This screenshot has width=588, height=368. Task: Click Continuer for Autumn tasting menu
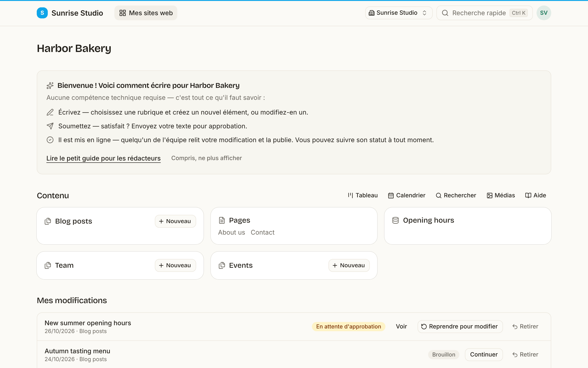(x=483, y=355)
